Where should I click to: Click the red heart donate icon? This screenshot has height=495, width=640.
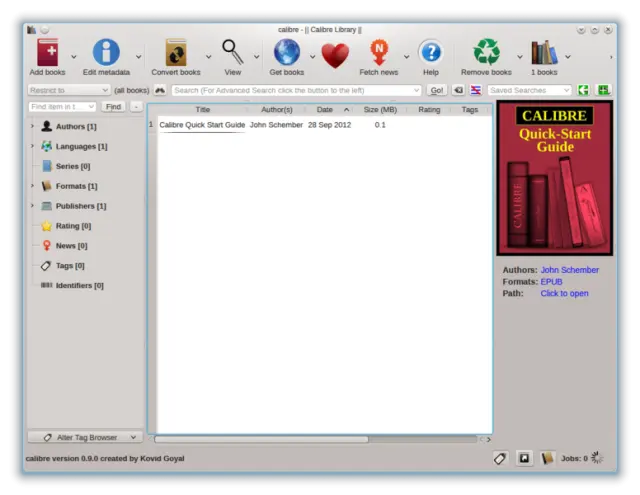(335, 54)
